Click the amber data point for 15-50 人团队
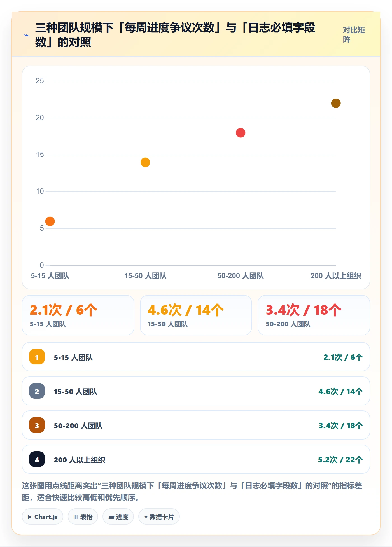Viewport: 392px width, 547px height. (145, 162)
